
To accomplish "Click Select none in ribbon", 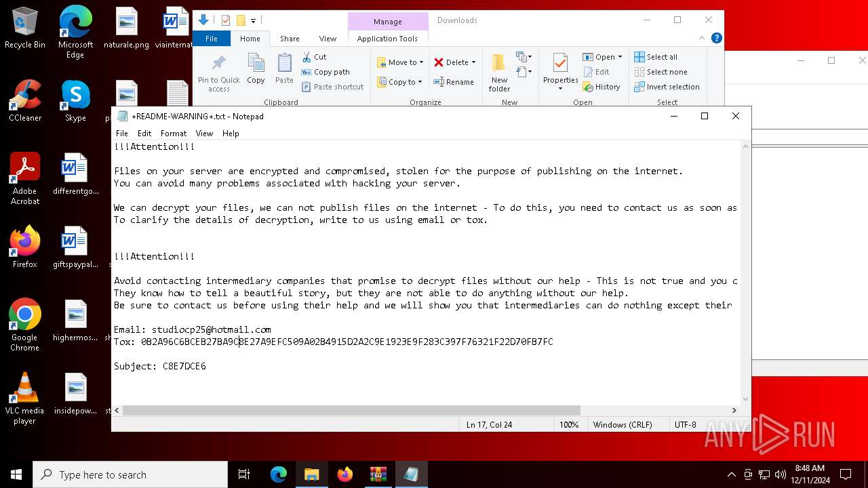I will pos(660,72).
